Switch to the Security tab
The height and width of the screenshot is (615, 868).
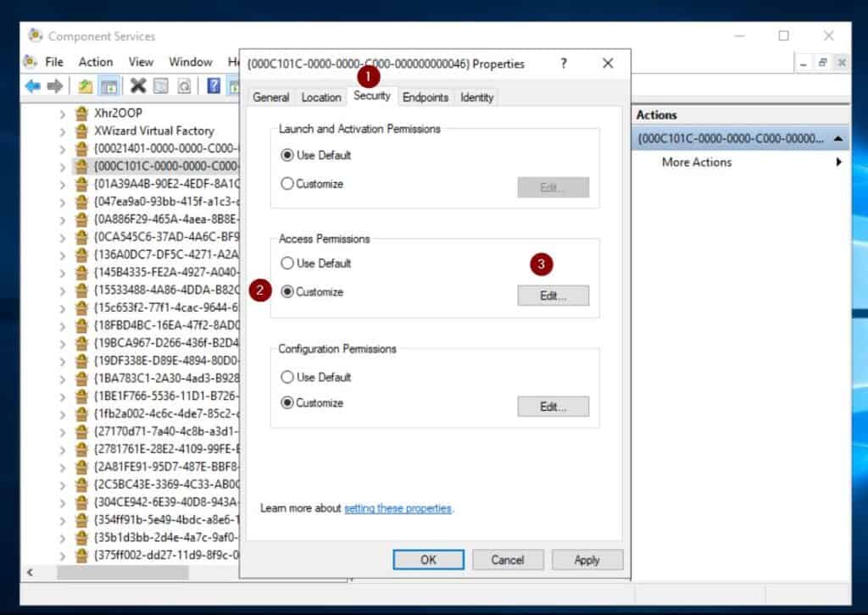(x=372, y=97)
